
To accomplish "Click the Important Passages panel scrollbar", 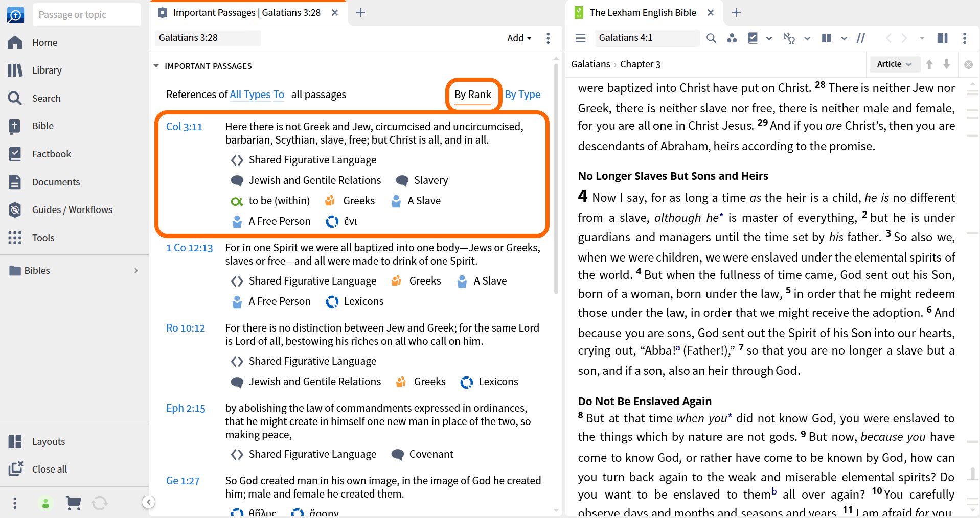I will pos(556,179).
